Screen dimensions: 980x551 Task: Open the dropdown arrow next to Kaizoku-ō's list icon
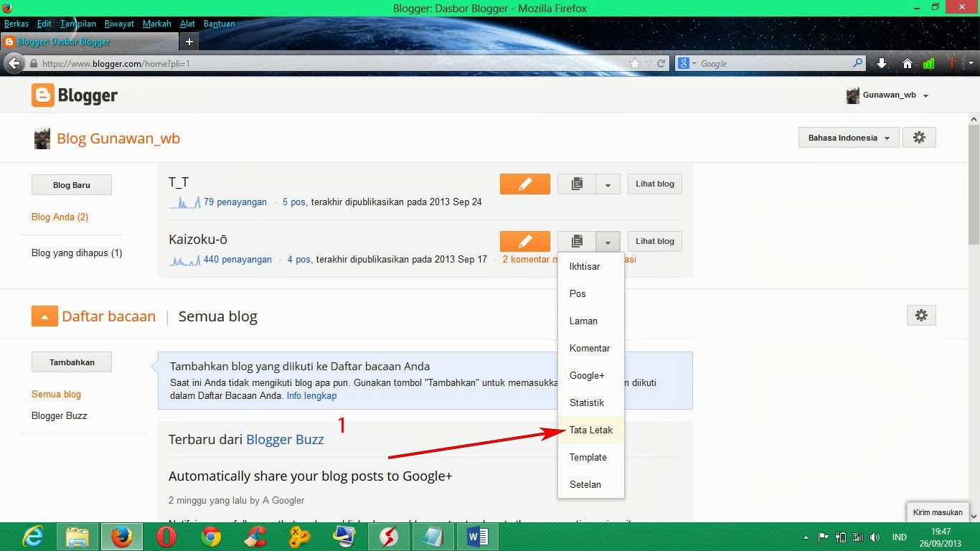pyautogui.click(x=608, y=241)
